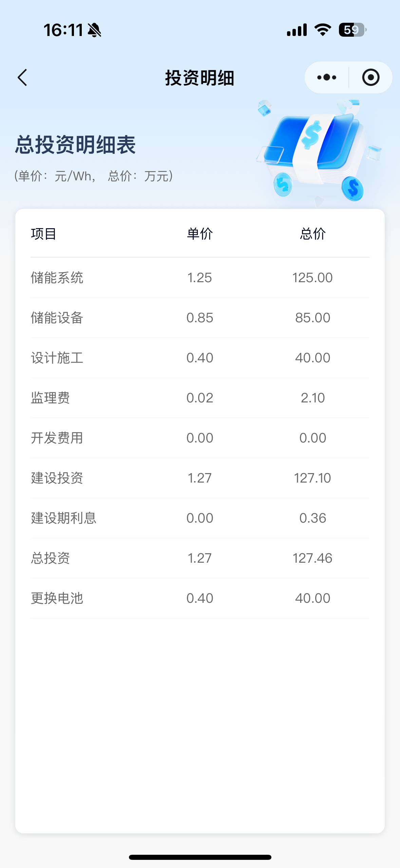Tap the 设计施工 row label
This screenshot has width=400, height=868.
(57, 358)
